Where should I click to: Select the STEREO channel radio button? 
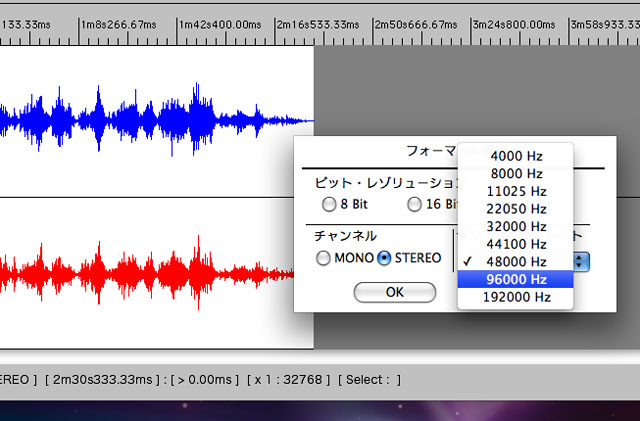(x=384, y=258)
